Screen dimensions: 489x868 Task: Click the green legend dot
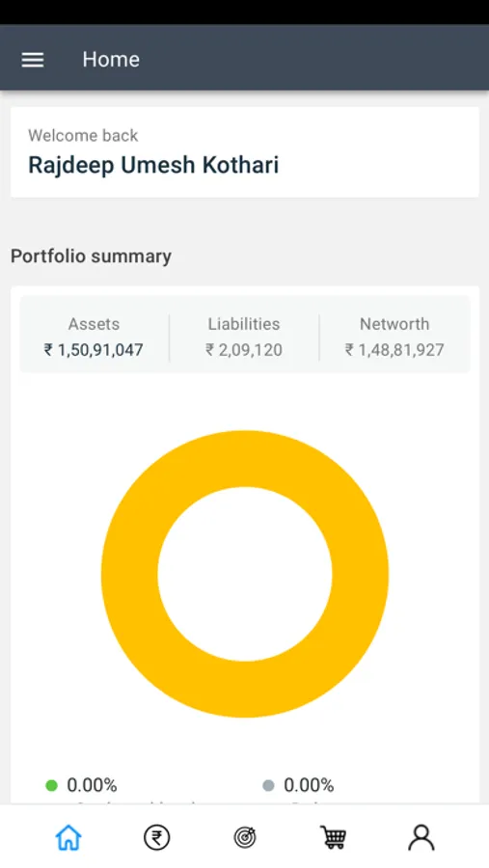[51, 785]
